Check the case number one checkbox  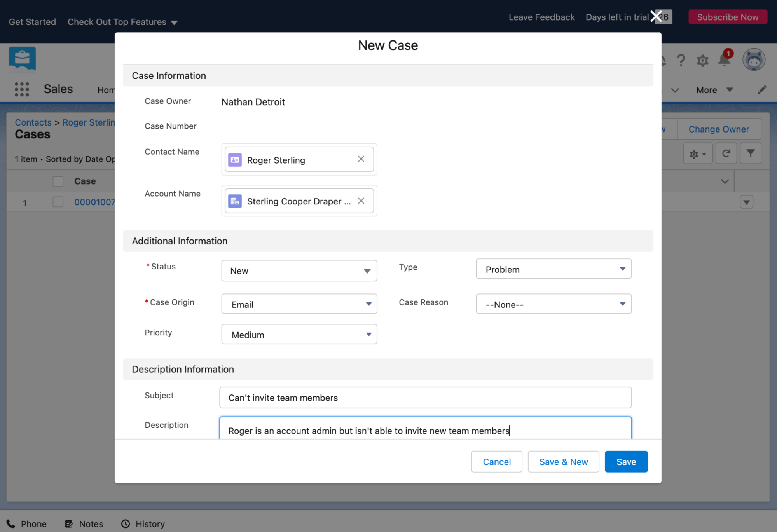pyautogui.click(x=58, y=202)
